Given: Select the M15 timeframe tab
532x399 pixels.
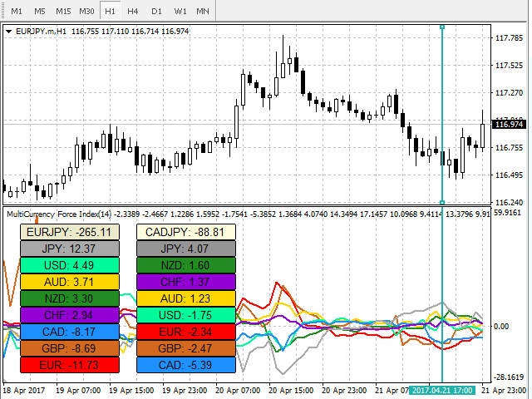Looking at the screenshot, I should [x=63, y=12].
